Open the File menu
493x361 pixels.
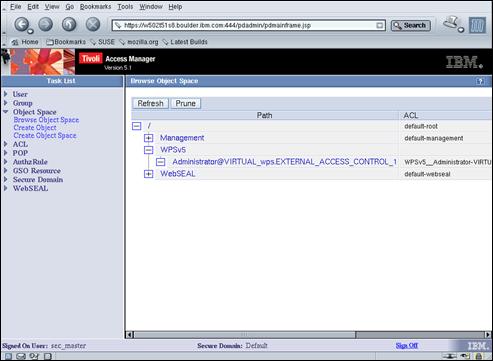[x=15, y=7]
